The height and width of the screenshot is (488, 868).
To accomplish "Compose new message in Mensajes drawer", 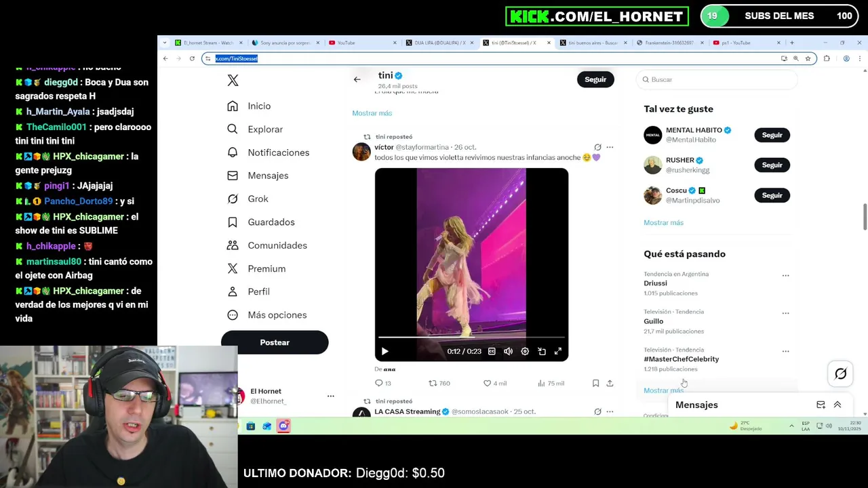I will pyautogui.click(x=821, y=405).
